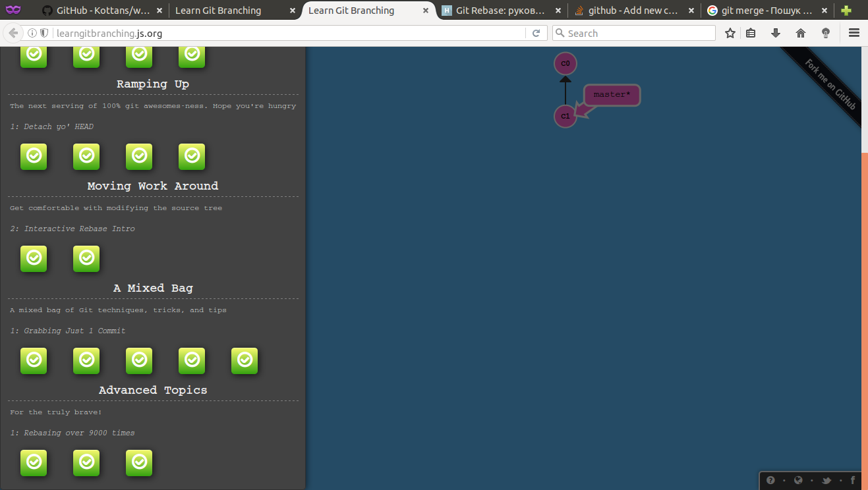Open second level of Advanced Topics

pos(86,462)
